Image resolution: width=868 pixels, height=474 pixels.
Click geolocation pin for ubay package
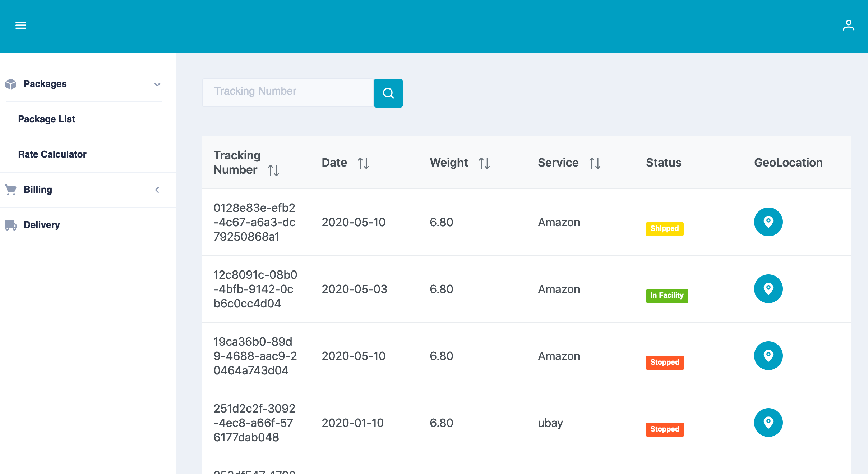(x=768, y=423)
